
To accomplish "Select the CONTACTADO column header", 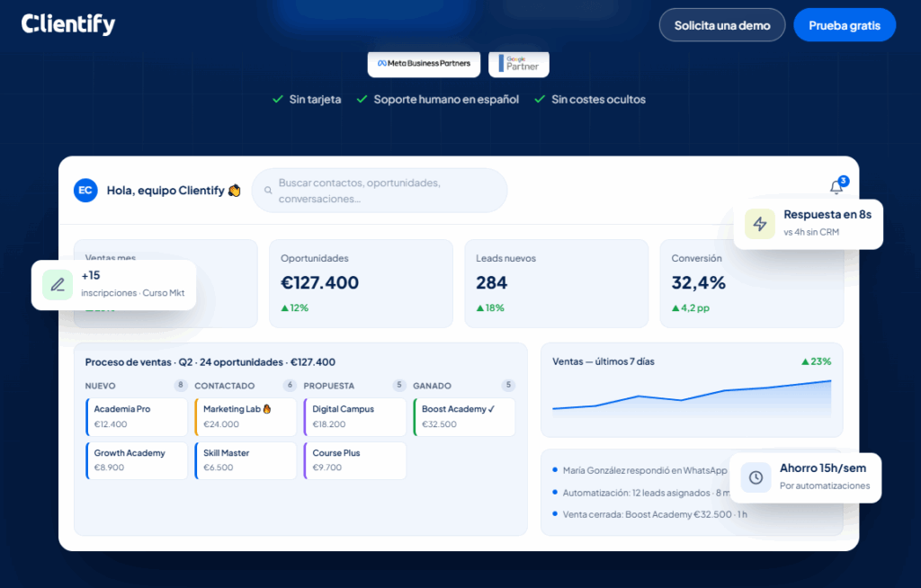I will 224,386.
